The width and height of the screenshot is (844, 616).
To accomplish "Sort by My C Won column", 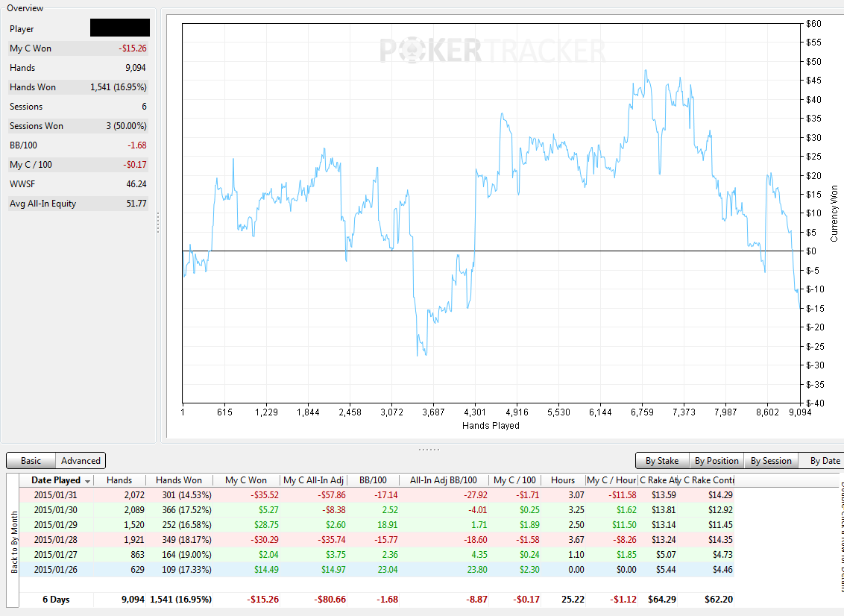I will coord(246,480).
